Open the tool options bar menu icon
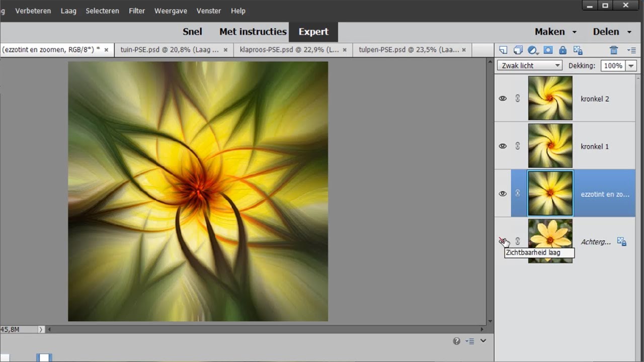 click(x=470, y=341)
